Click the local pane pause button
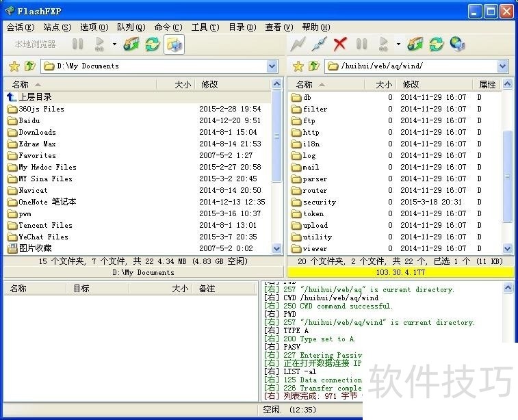 (x=77, y=44)
